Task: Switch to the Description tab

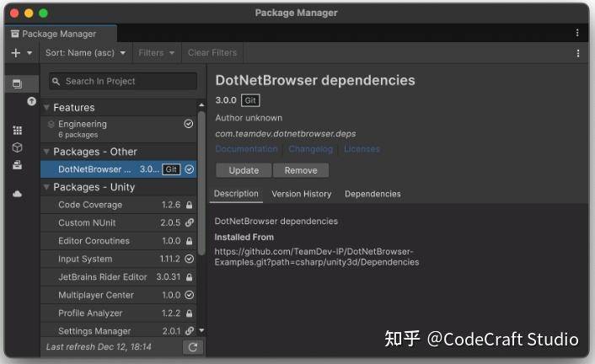Action: pos(236,194)
